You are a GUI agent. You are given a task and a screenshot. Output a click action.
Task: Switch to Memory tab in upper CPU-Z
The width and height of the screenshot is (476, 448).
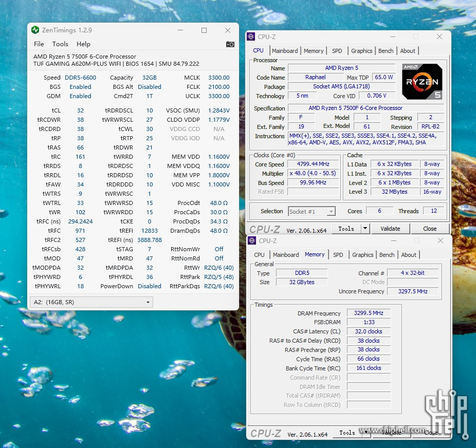click(x=314, y=51)
